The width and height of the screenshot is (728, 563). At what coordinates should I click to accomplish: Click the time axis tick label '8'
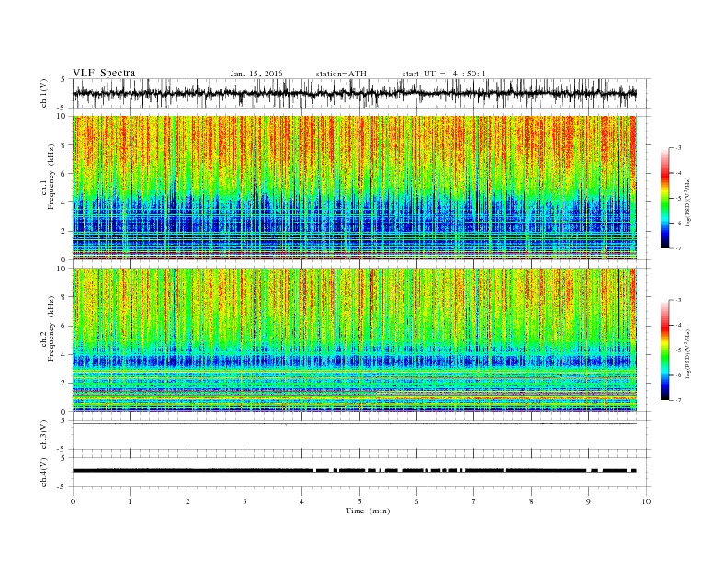click(531, 501)
